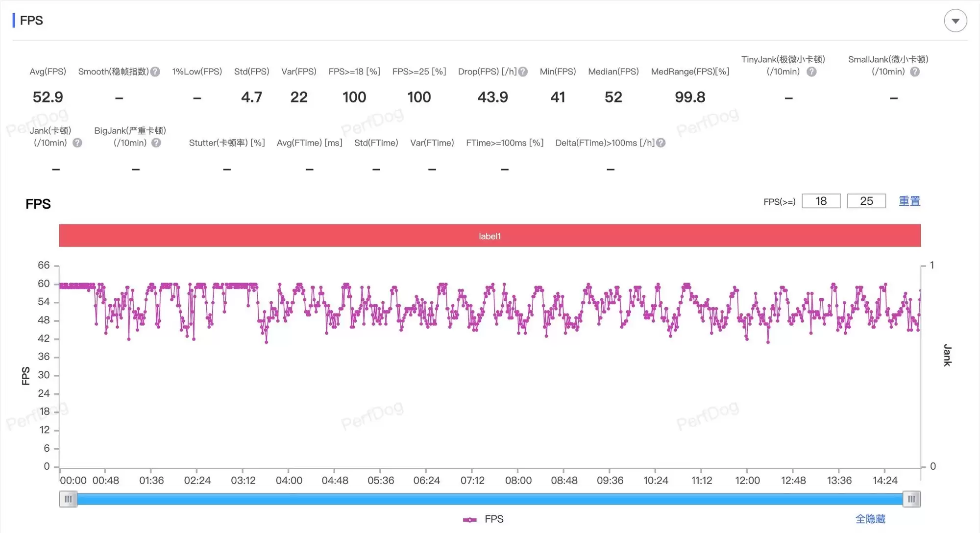980x533 pixels.
Task: Click SmallJank(微小卡顿) help question icon
Action: click(915, 72)
